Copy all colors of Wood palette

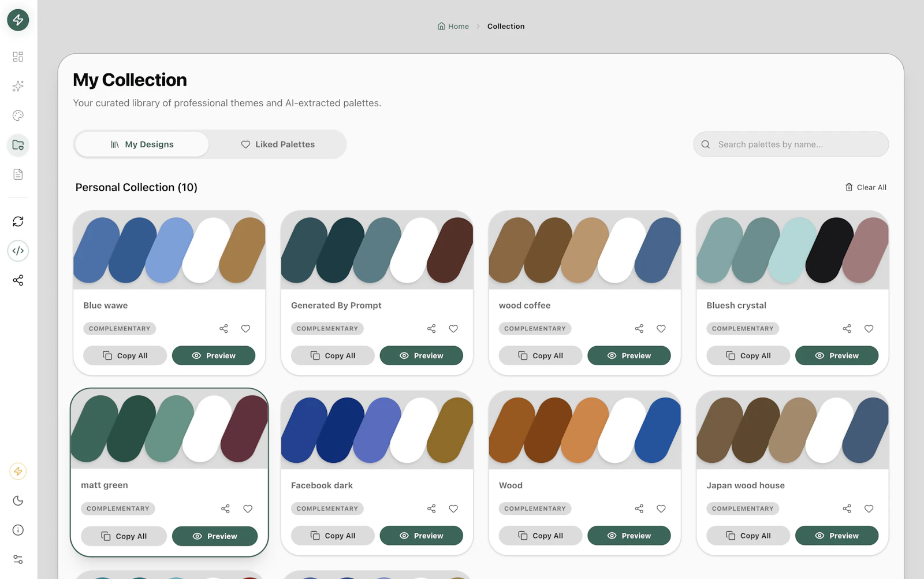click(541, 536)
